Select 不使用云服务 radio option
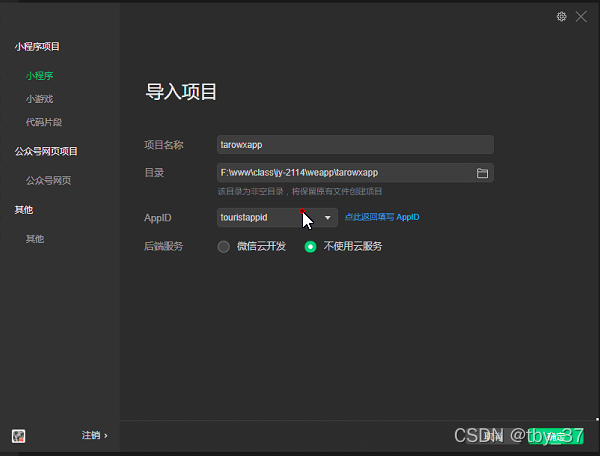Screen dimensions: 600x456 (x=310, y=246)
